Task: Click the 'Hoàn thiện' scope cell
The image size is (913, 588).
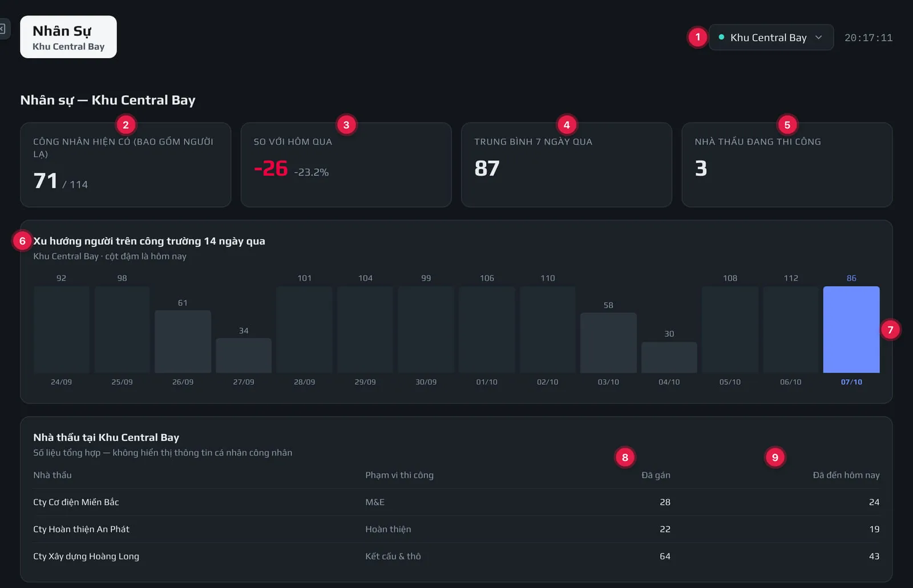Action: [x=388, y=529]
